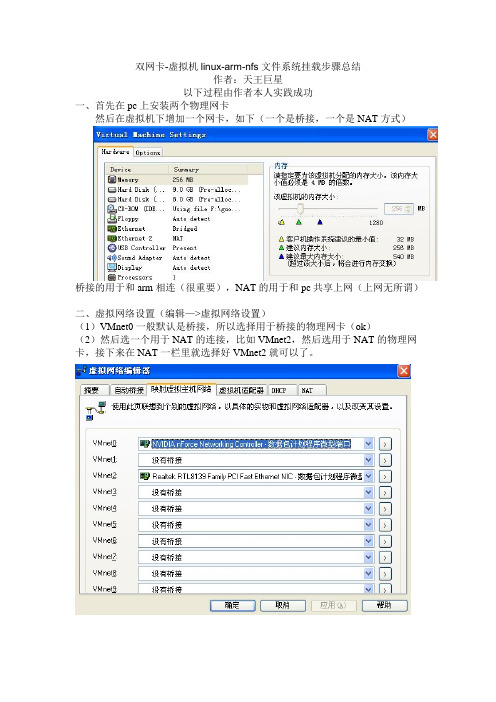Click the 确定 button
The height and width of the screenshot is (702, 496).
[x=232, y=605]
